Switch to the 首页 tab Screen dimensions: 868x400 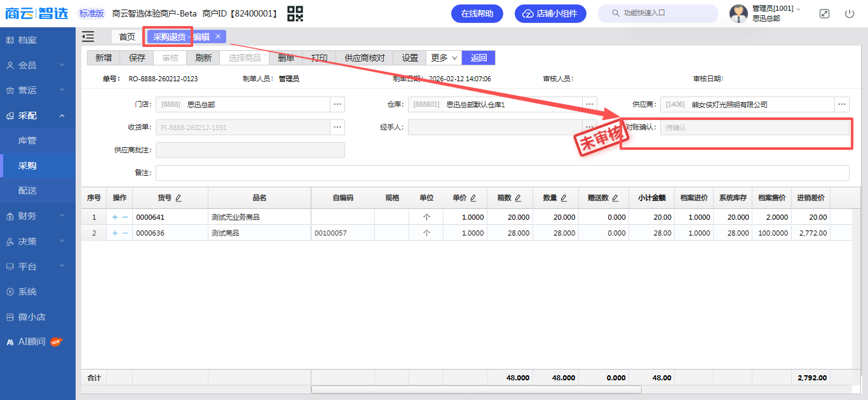pos(127,37)
